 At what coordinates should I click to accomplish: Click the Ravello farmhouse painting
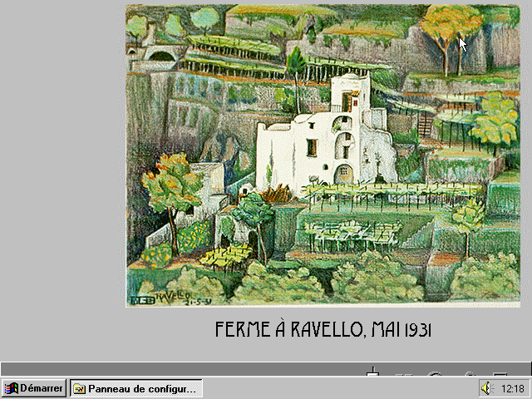323,155
